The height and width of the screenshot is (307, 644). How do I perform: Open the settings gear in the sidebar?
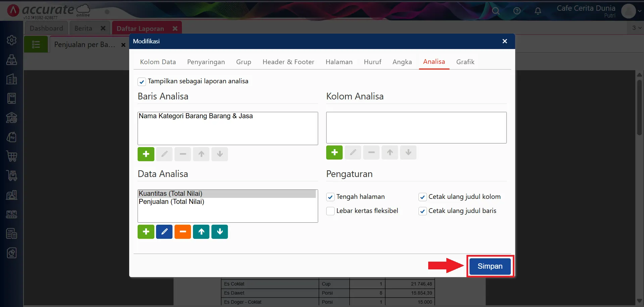[12, 40]
